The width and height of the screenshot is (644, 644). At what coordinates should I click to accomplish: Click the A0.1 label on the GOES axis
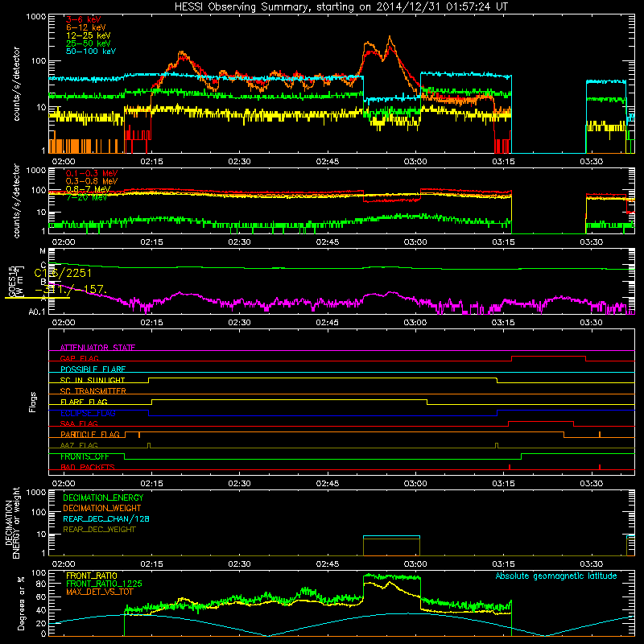pos(37,312)
